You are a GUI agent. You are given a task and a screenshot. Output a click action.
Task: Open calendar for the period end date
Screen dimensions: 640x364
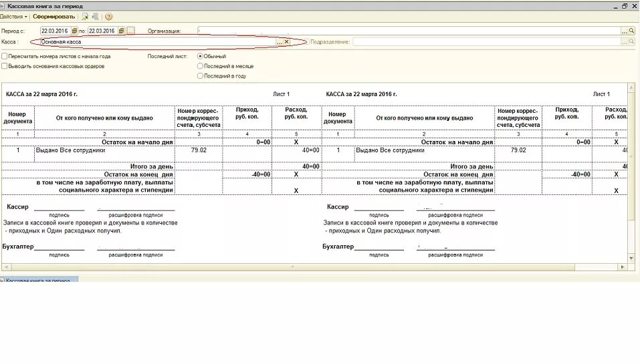(x=121, y=31)
